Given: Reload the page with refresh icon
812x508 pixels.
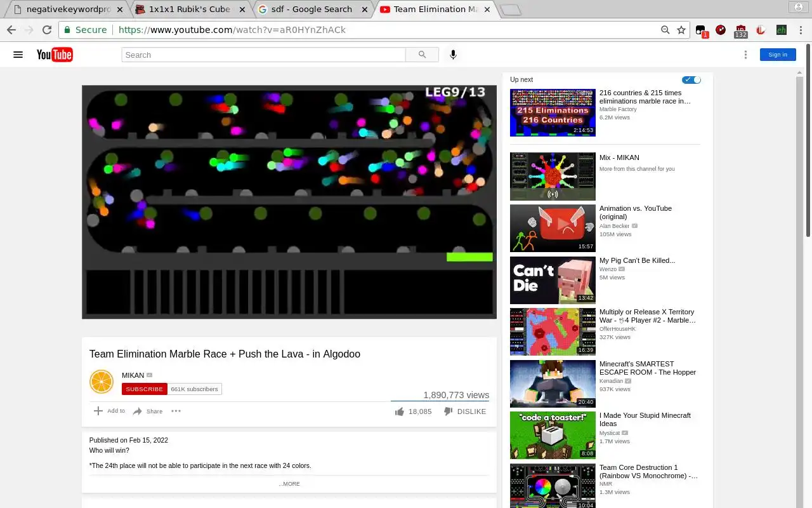Looking at the screenshot, I should click(x=46, y=30).
